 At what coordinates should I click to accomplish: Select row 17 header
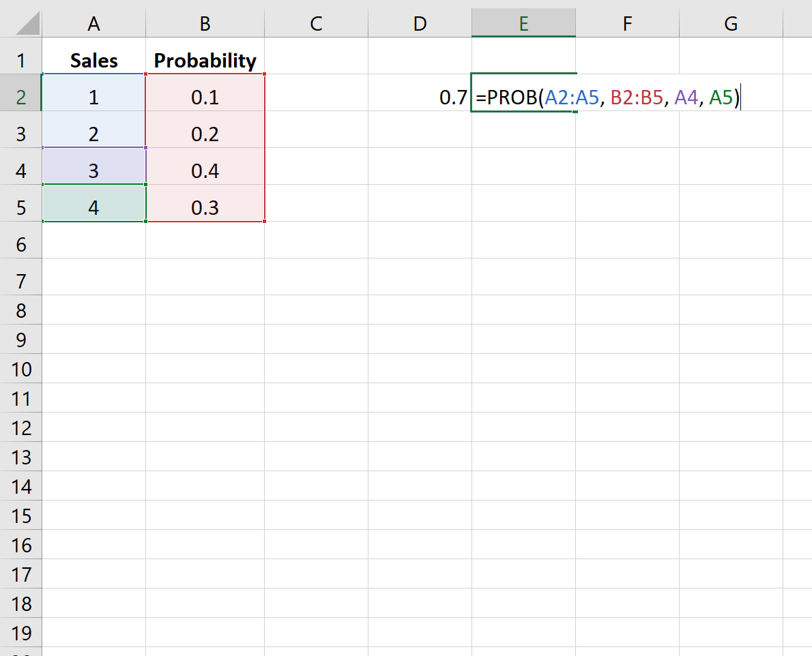(20, 574)
